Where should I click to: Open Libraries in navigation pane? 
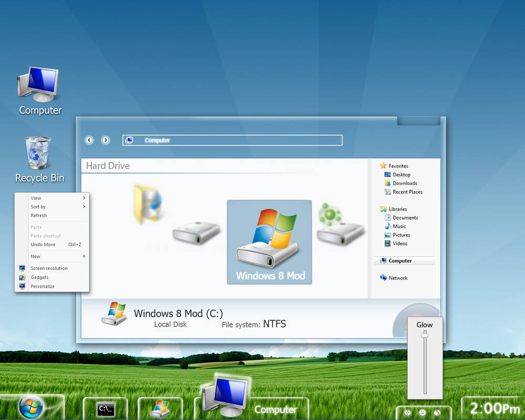pos(398,209)
